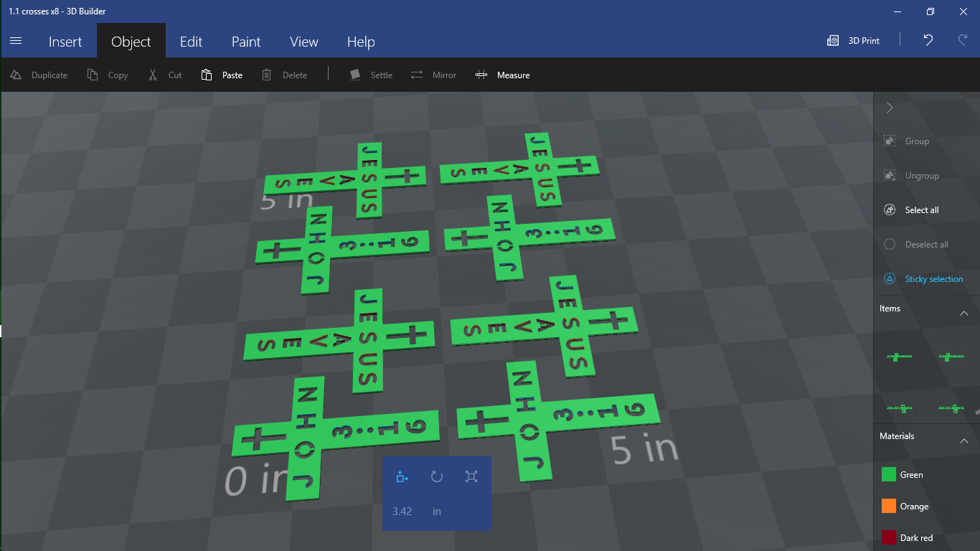Activate the Measure tool

502,75
